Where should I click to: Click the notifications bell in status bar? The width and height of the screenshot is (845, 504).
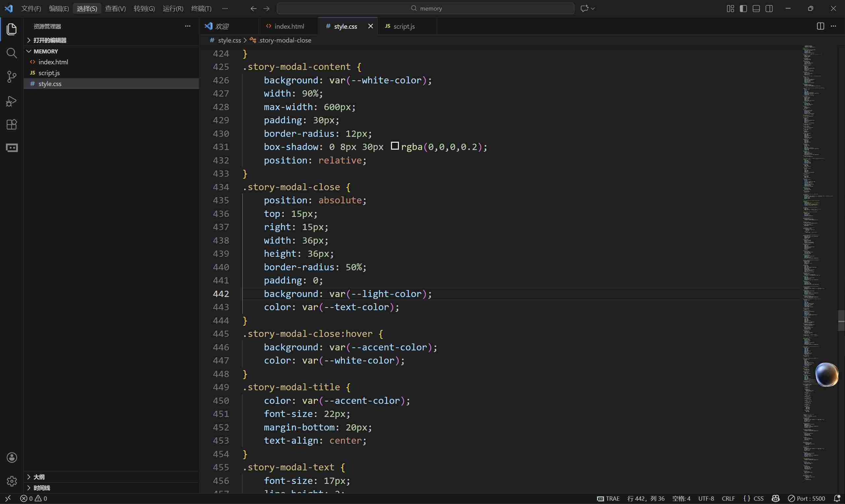click(x=837, y=498)
